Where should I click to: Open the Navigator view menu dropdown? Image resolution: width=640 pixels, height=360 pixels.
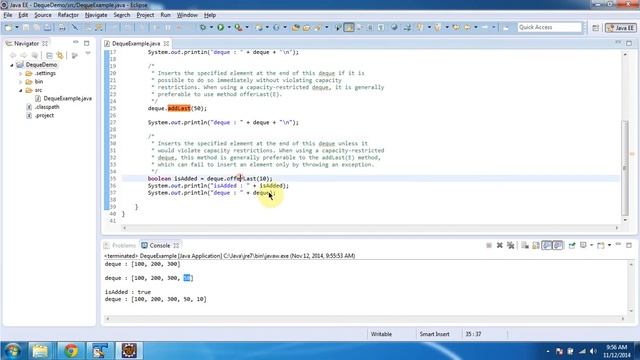click(x=88, y=54)
